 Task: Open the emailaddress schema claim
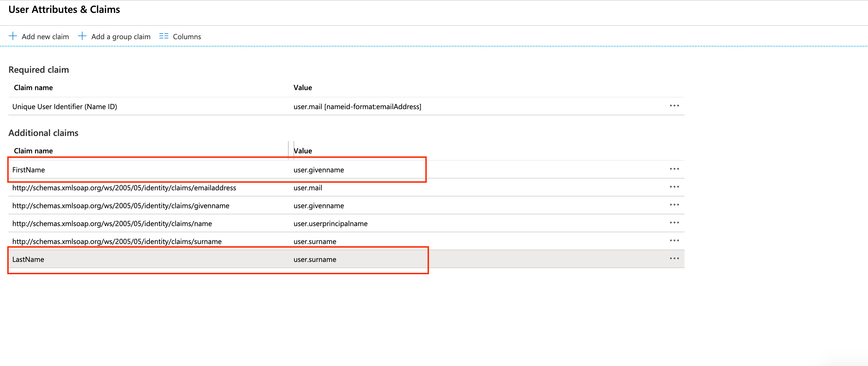[124, 188]
